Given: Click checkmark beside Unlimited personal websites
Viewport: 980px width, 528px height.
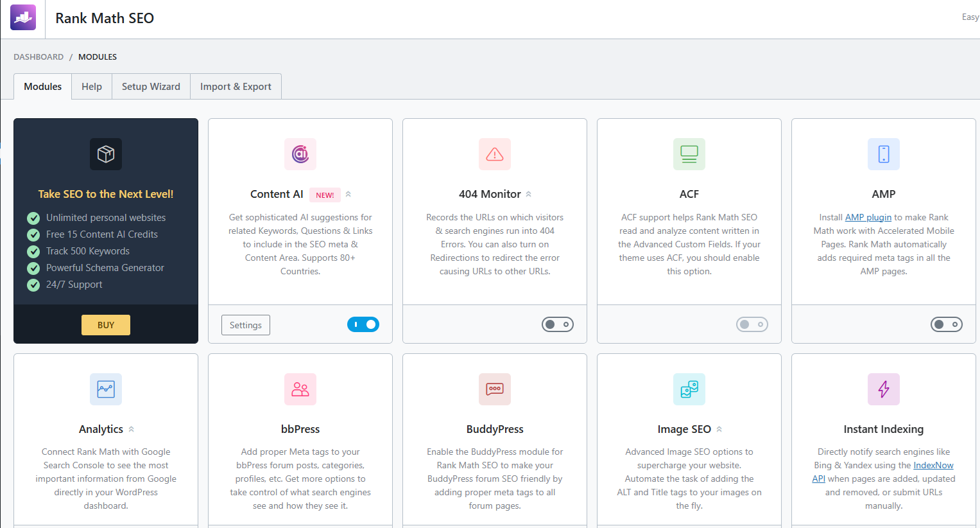Looking at the screenshot, I should [x=33, y=218].
